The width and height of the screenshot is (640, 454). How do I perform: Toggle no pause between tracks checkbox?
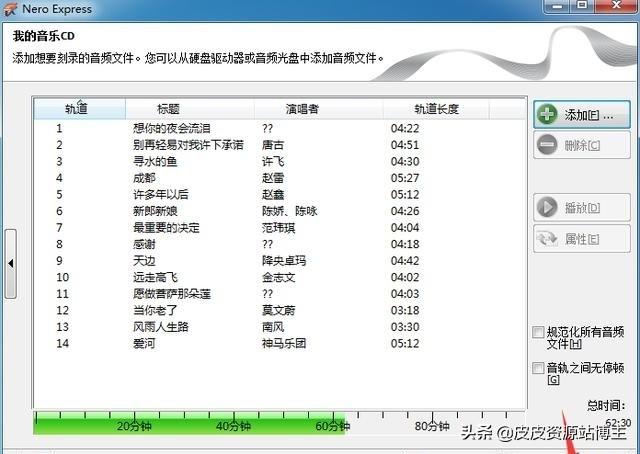click(539, 368)
